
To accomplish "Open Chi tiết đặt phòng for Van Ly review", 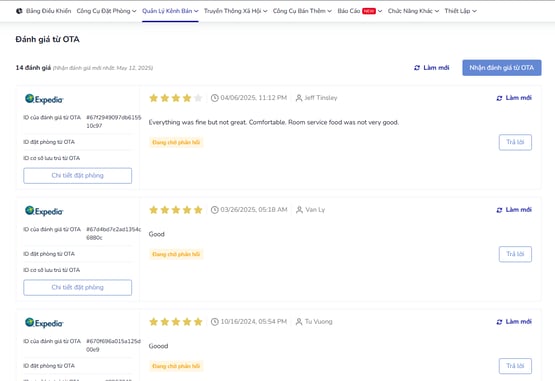I will 78,288.
